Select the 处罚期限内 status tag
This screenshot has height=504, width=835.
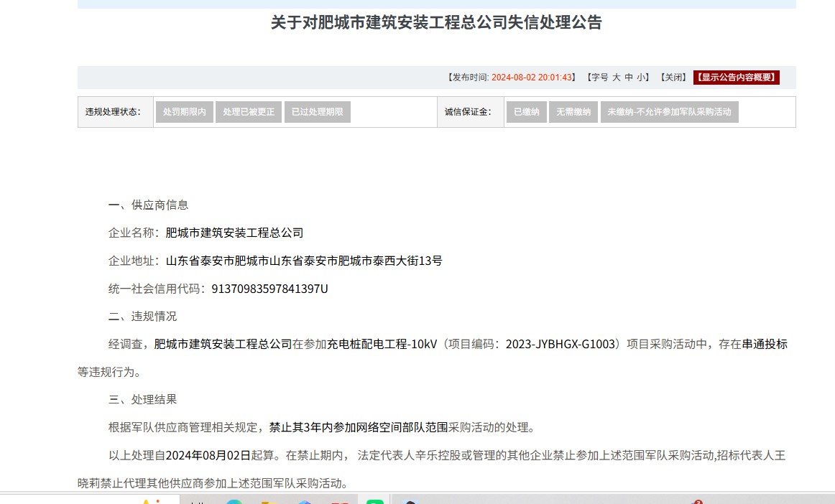point(185,112)
